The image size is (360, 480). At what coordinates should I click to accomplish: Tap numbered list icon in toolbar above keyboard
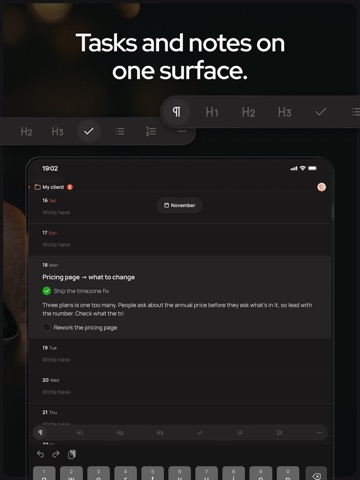tap(280, 433)
